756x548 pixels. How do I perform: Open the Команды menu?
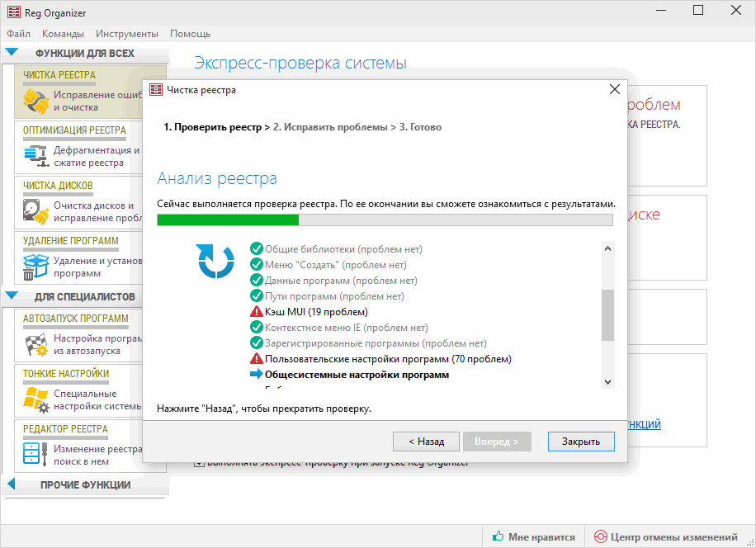(63, 34)
